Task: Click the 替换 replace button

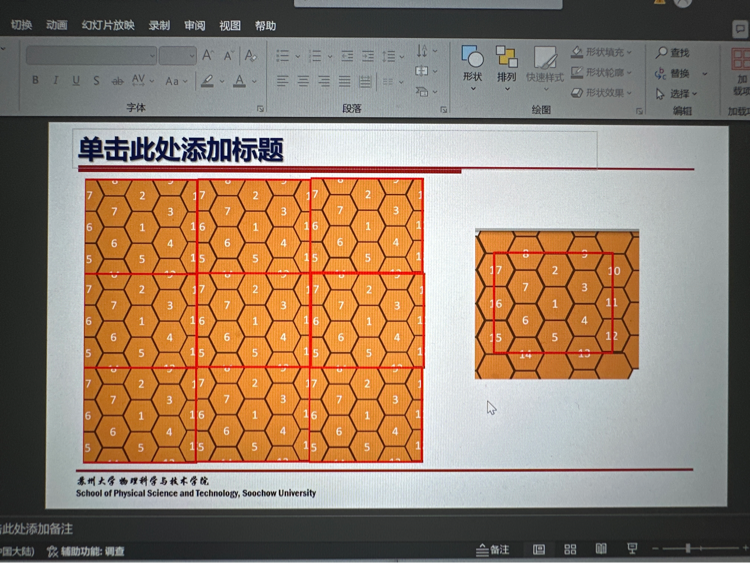Action: coord(672,73)
